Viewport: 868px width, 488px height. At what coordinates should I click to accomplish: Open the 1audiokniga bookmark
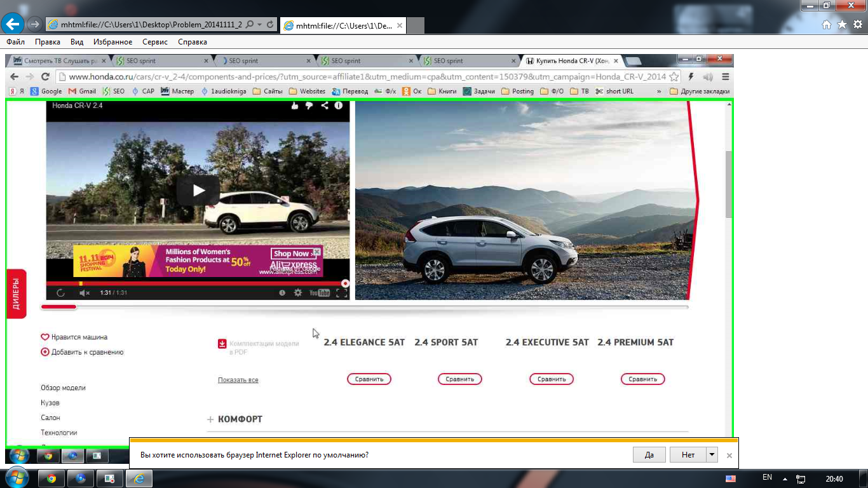coord(224,91)
